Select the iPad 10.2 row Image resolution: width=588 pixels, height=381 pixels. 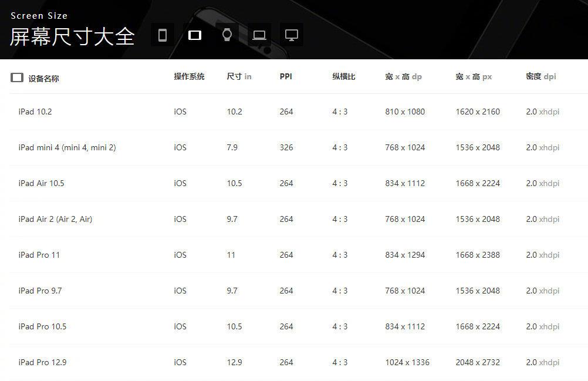(x=35, y=112)
